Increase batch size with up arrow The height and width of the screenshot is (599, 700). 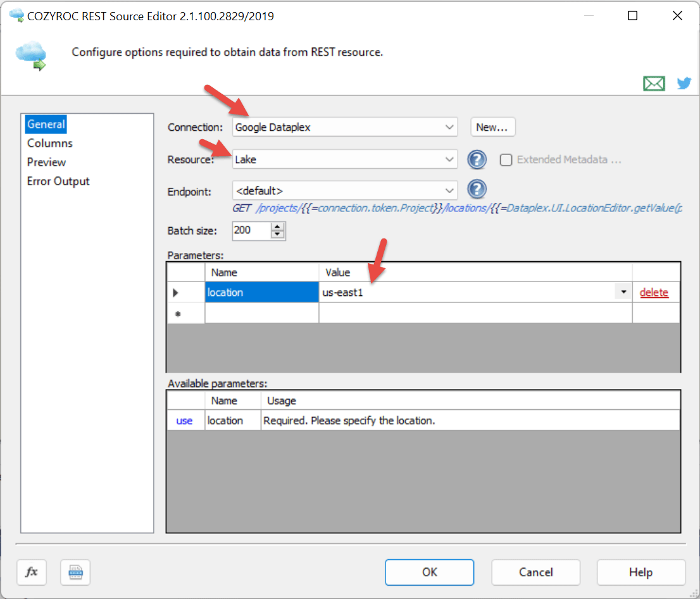[x=277, y=226]
